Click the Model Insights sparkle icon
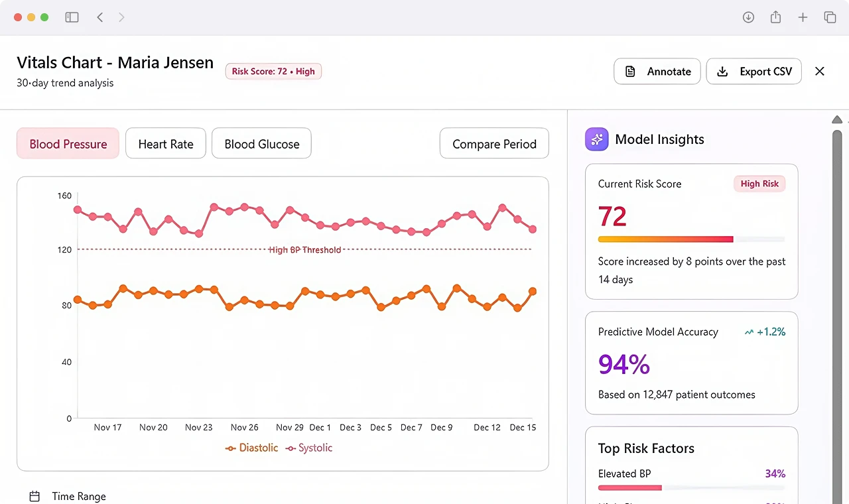 pos(596,139)
